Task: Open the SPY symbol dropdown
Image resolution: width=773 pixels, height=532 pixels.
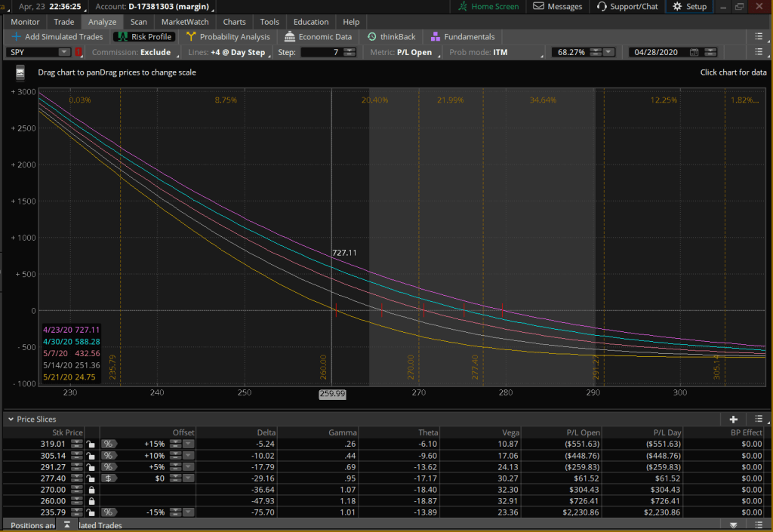Action: coord(63,53)
